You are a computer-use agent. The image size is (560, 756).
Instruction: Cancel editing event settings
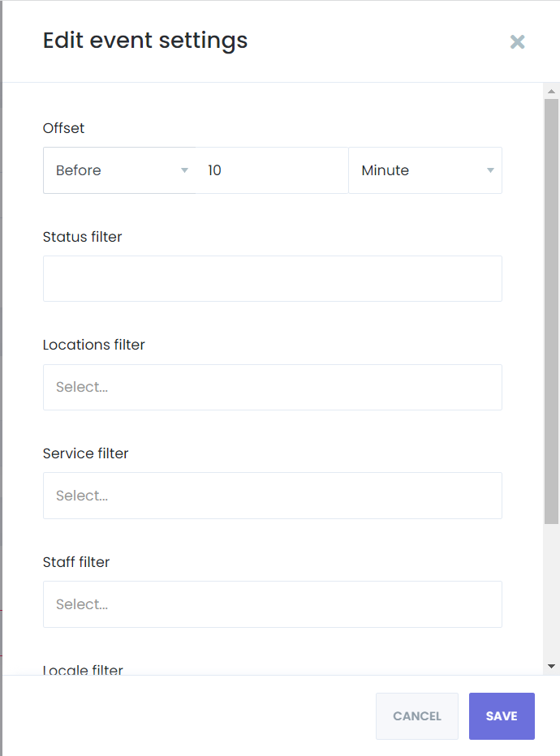(416, 716)
